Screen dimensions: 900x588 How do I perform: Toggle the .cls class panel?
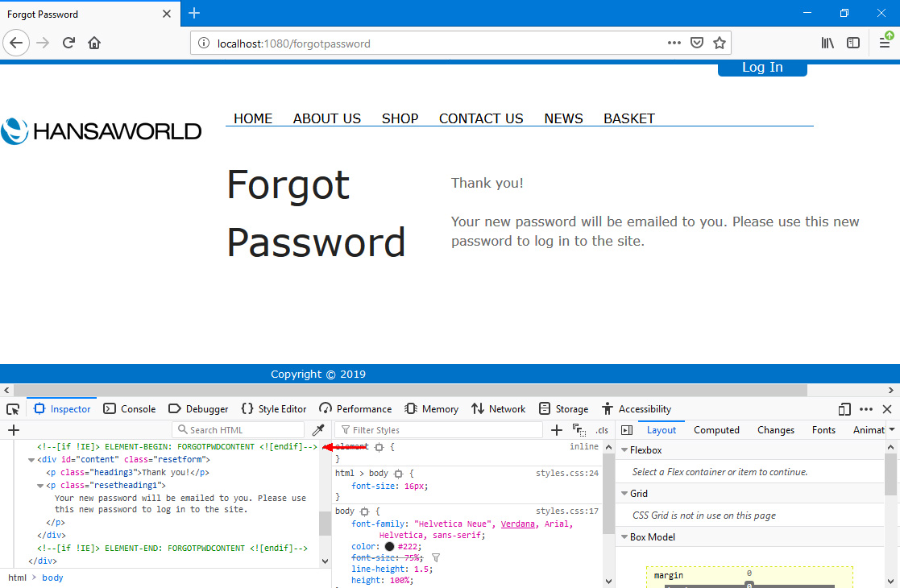[x=602, y=430]
